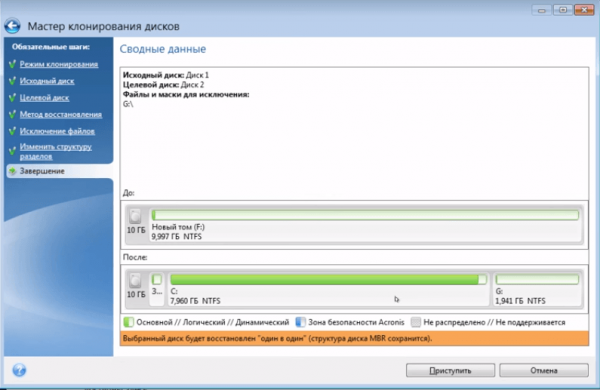This screenshot has height=390, width=600.
Task: Click the blue Зона безопасности Acronis legend icon
Action: (300, 322)
